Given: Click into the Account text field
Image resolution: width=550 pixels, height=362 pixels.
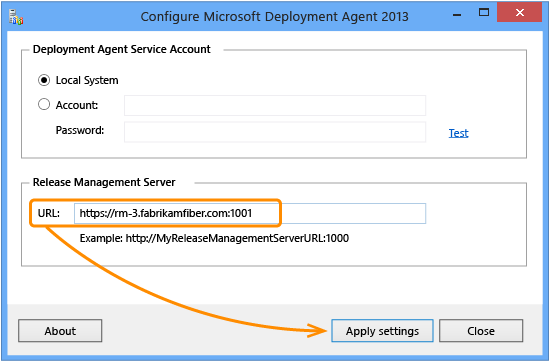Looking at the screenshot, I should (275, 105).
